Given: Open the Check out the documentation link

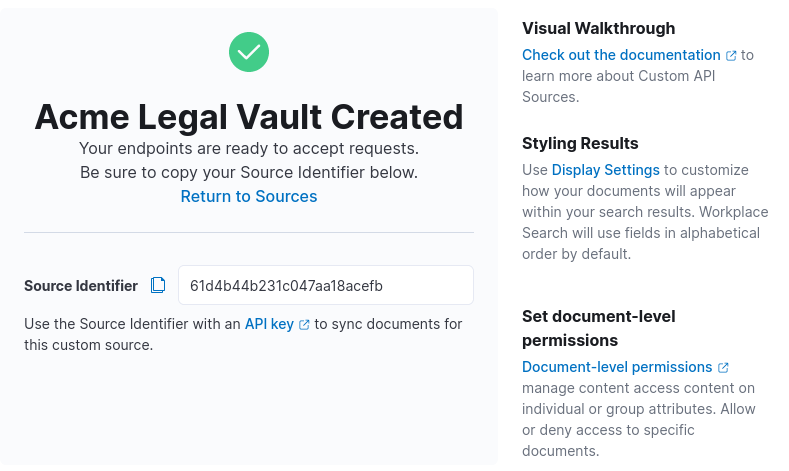Looking at the screenshot, I should click(x=621, y=55).
